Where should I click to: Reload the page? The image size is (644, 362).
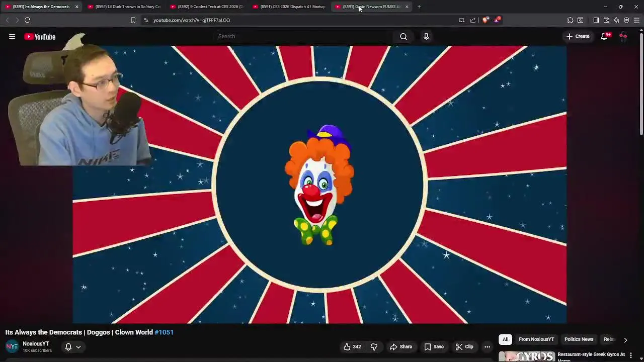click(27, 20)
